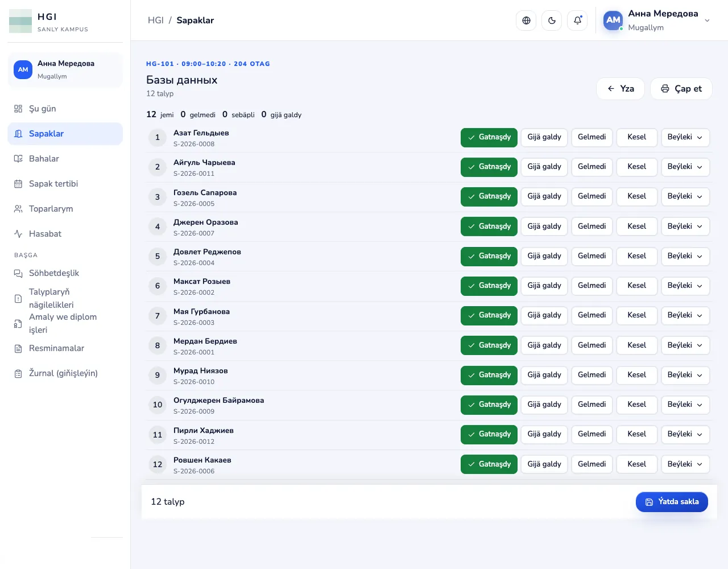Mark Ровшен Какаев as Kesel
This screenshot has height=569, width=728.
(x=636, y=464)
